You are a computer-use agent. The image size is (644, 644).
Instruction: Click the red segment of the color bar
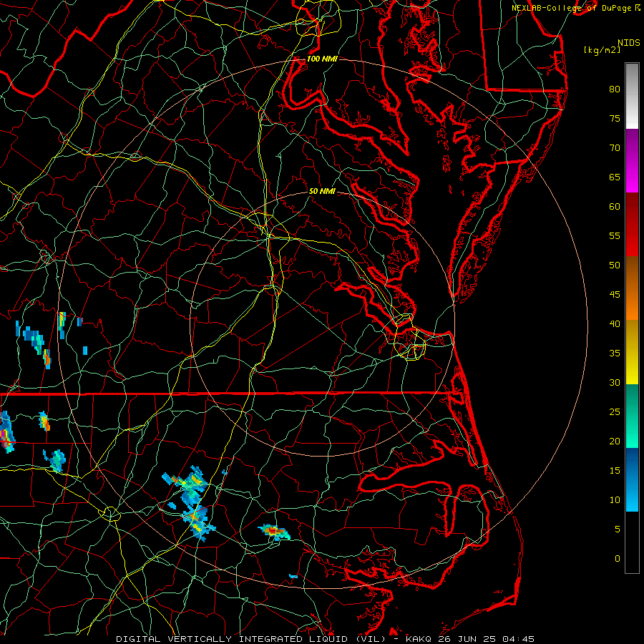(x=632, y=225)
